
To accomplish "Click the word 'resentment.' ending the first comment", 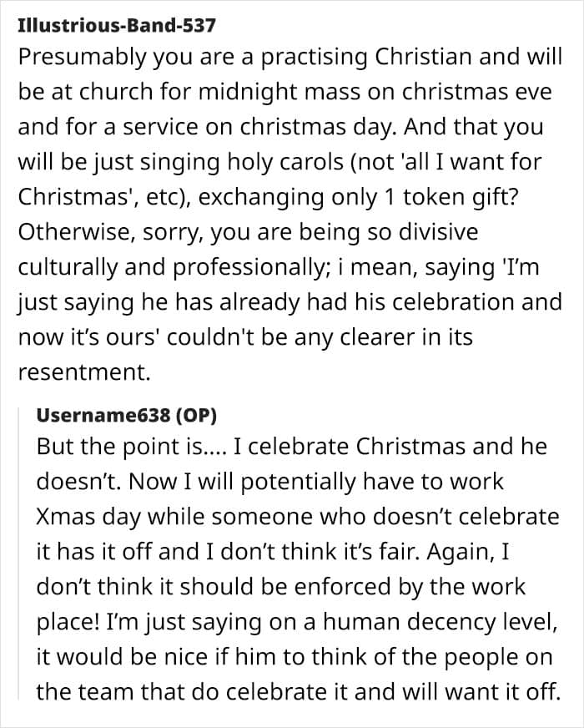I will 84,372.
